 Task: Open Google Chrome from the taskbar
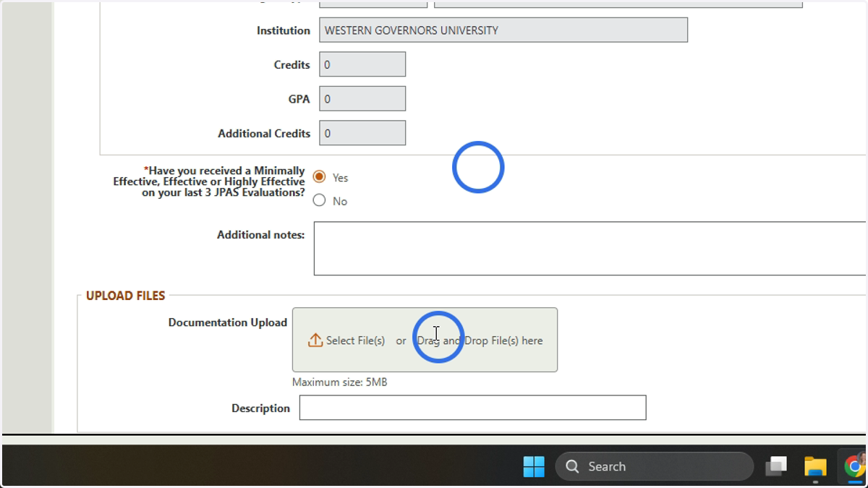(x=854, y=466)
